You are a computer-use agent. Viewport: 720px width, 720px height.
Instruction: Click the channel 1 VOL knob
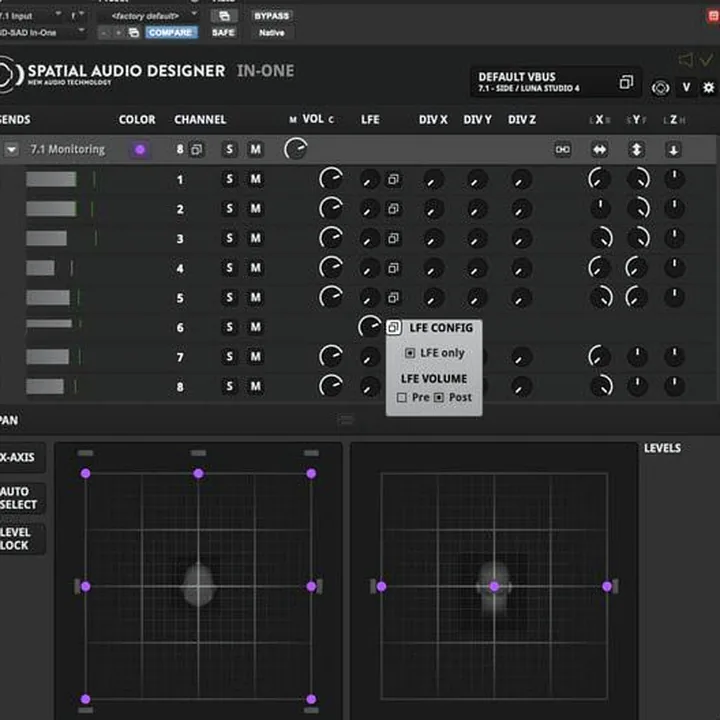click(331, 179)
